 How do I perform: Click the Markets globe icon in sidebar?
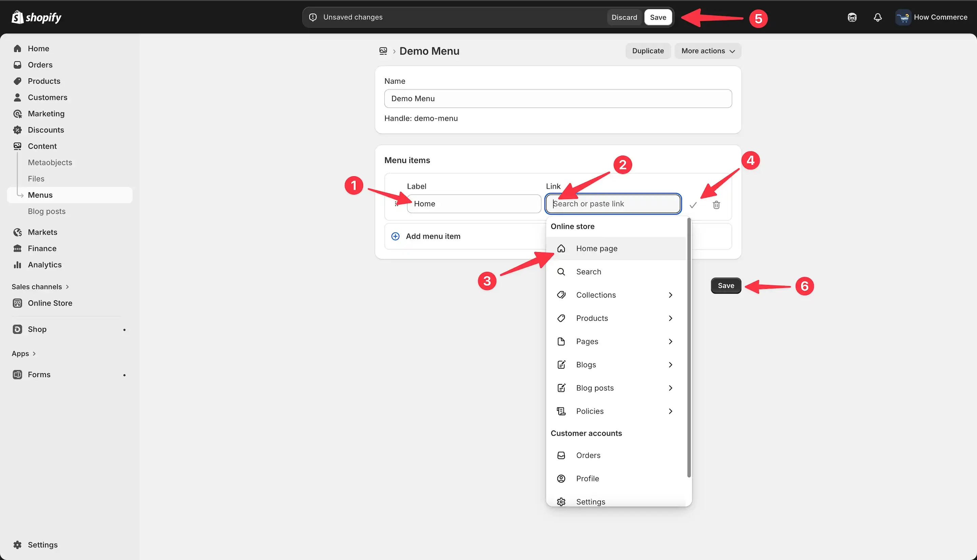click(17, 232)
